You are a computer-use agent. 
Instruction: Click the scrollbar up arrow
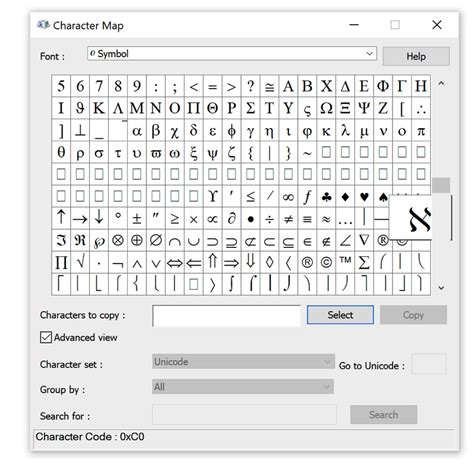(441, 84)
